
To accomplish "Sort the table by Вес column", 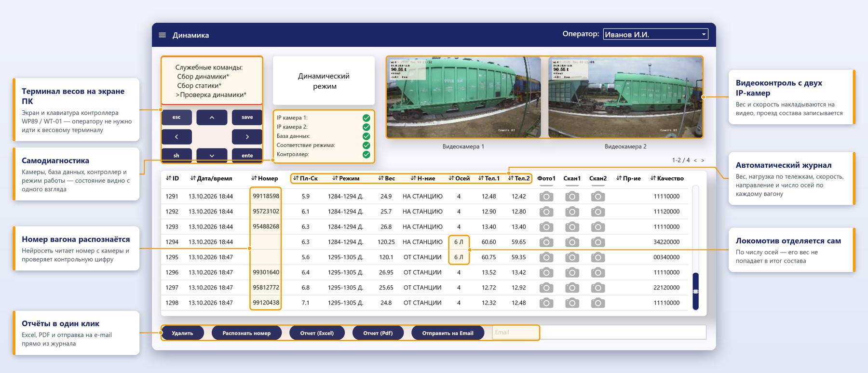I will (x=387, y=178).
